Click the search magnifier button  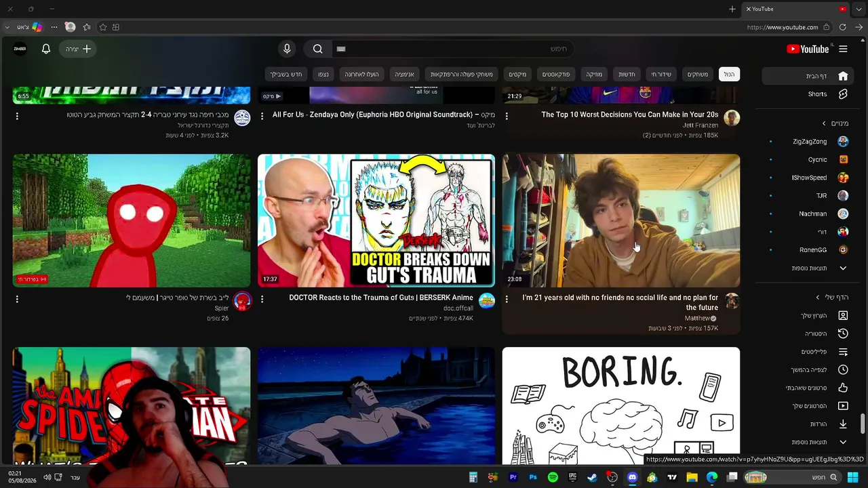pyautogui.click(x=317, y=49)
